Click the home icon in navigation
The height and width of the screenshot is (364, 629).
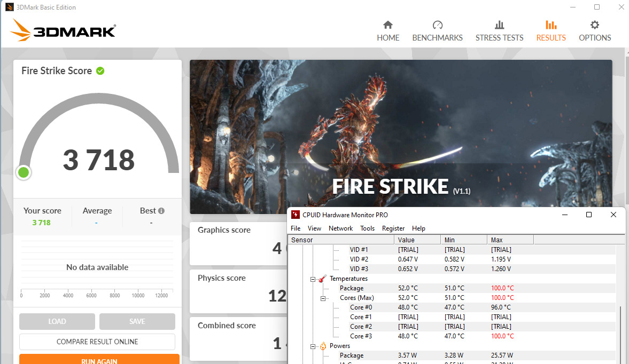(x=388, y=25)
